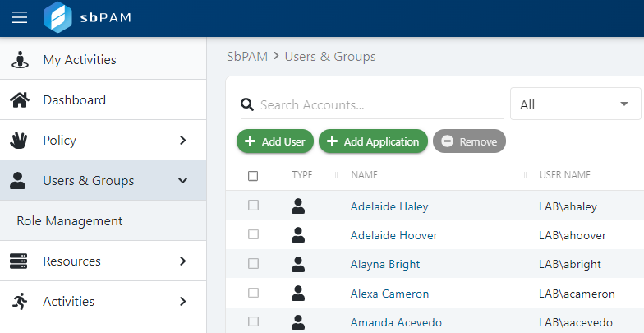Click into the Search Accounts field
This screenshot has height=333, width=644.
(378, 105)
